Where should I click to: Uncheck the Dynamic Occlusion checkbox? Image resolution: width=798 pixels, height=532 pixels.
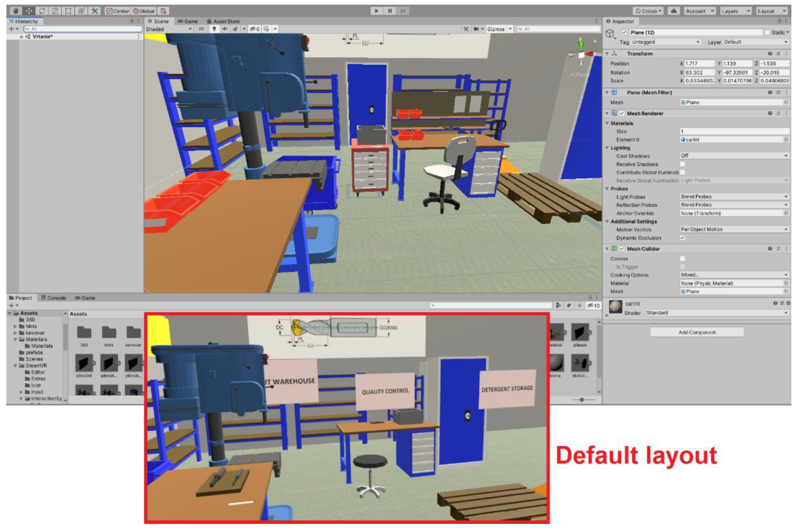pyautogui.click(x=682, y=237)
